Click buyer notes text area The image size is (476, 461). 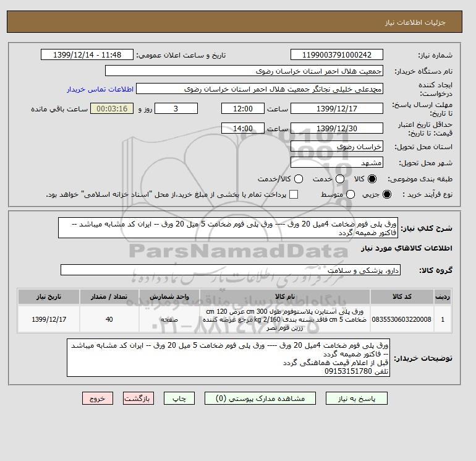click(x=228, y=358)
